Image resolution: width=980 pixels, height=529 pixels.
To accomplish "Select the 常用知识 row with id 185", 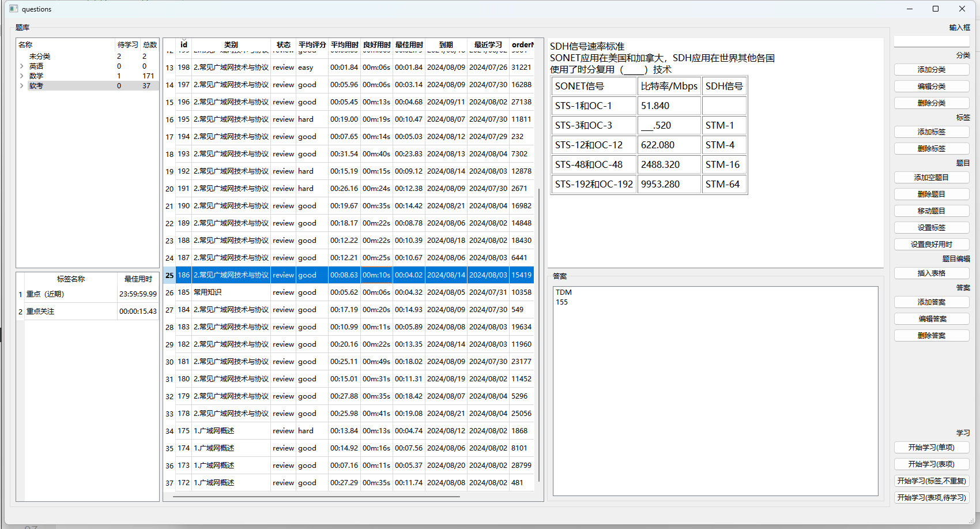I will click(349, 292).
